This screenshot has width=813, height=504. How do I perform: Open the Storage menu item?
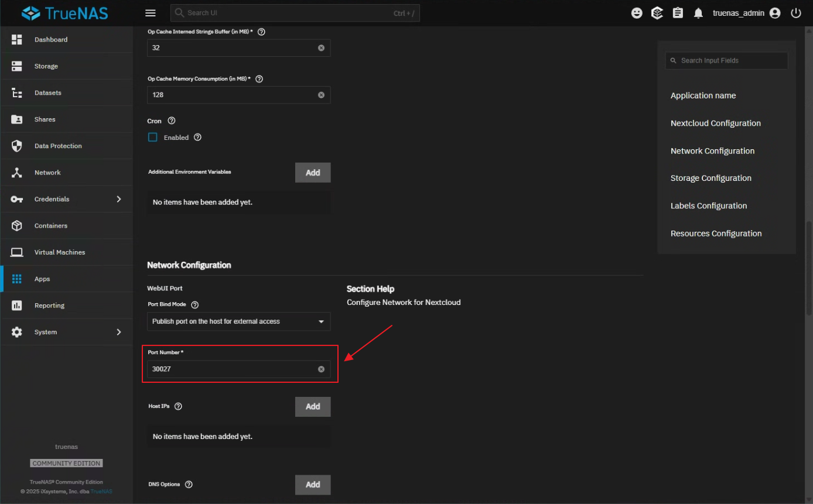[x=66, y=66]
